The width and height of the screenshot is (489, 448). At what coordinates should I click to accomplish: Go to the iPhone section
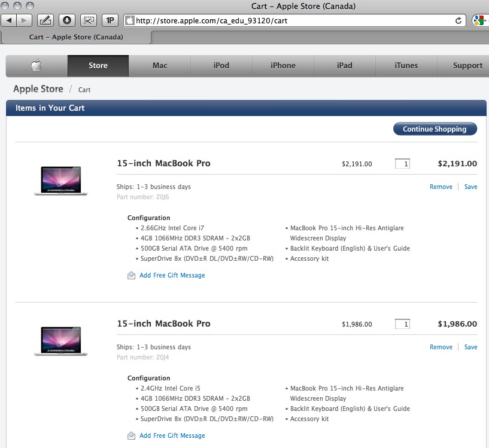(x=283, y=65)
